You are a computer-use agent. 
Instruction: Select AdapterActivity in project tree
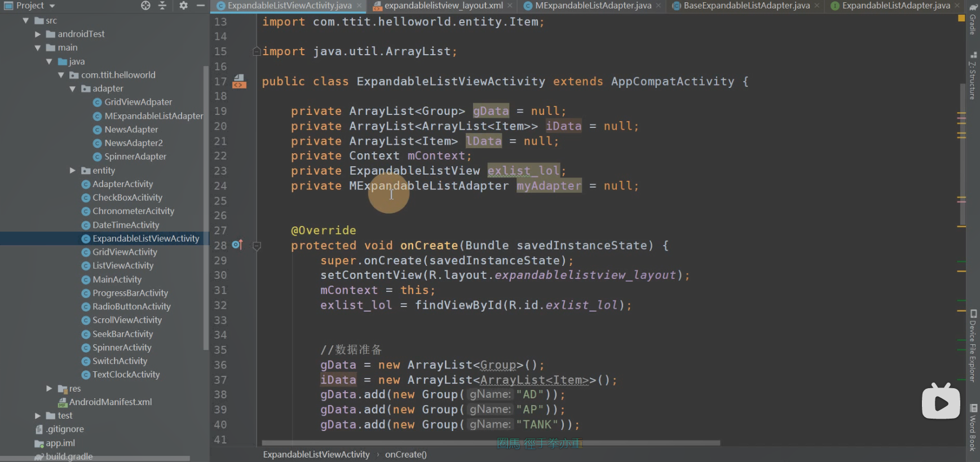[x=117, y=184]
